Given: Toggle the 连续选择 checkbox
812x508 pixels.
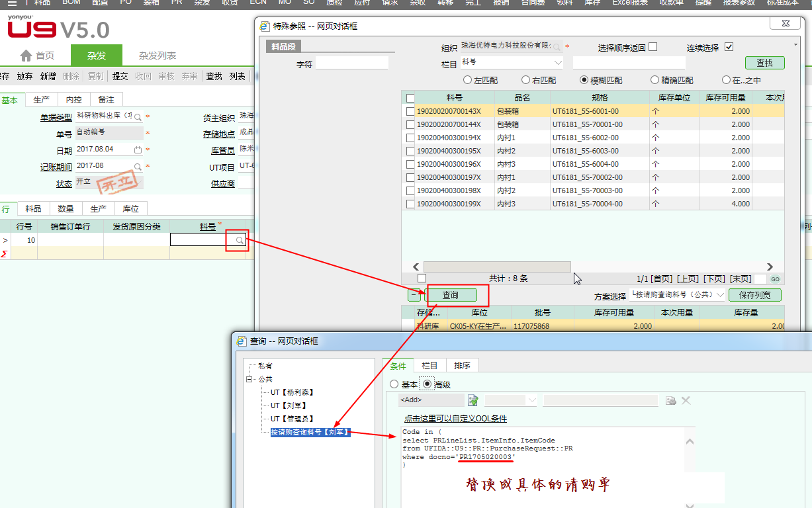Looking at the screenshot, I should coord(729,47).
